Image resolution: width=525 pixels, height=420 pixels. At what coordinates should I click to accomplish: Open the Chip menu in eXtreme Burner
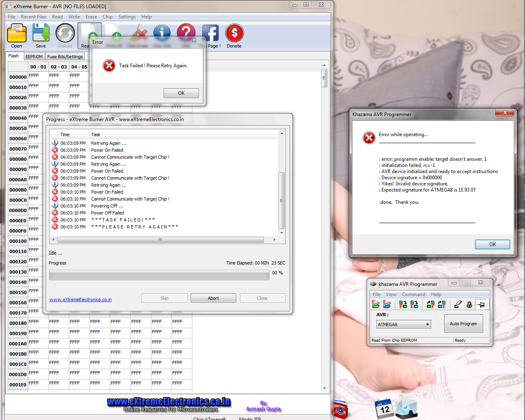point(108,17)
